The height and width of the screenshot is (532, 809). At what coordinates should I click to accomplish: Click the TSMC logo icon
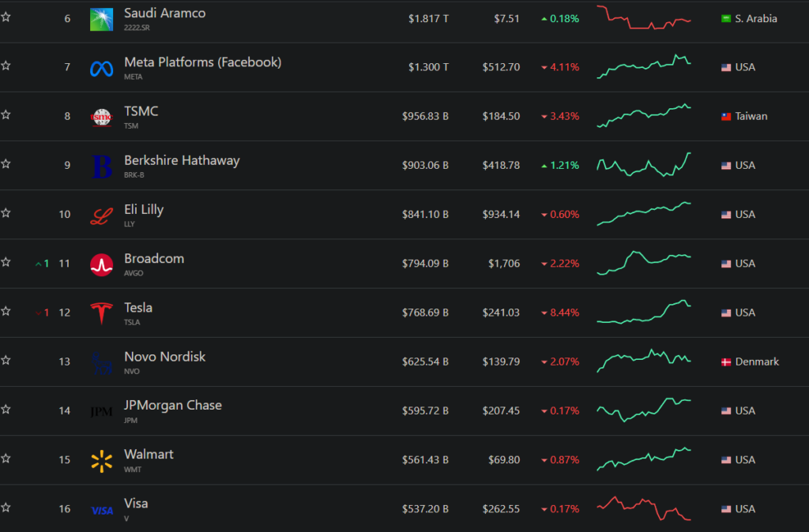tap(102, 118)
